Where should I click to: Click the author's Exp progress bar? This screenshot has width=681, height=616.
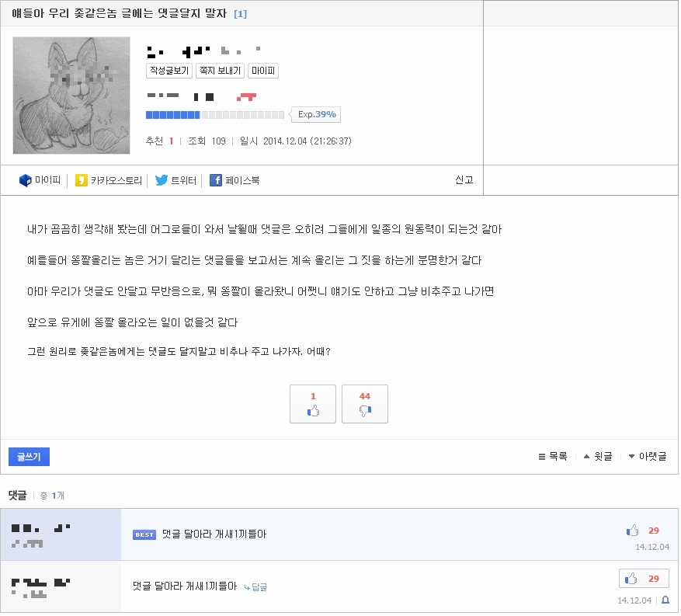click(215, 115)
